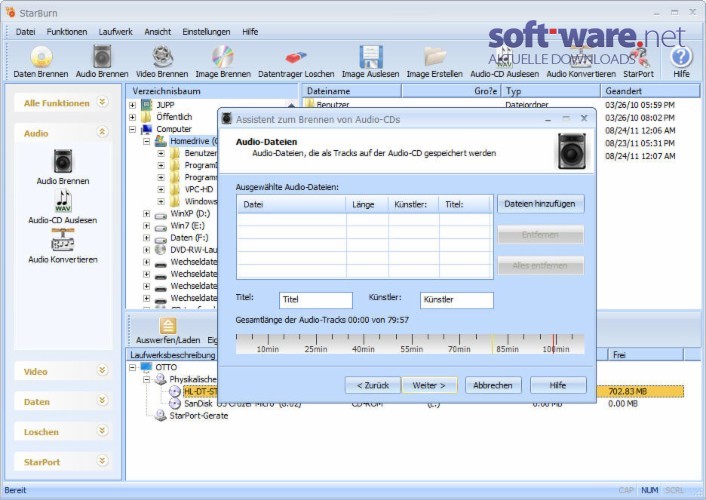706x500 pixels.
Task: Sort file list by Dateiname column
Action: (x=352, y=91)
